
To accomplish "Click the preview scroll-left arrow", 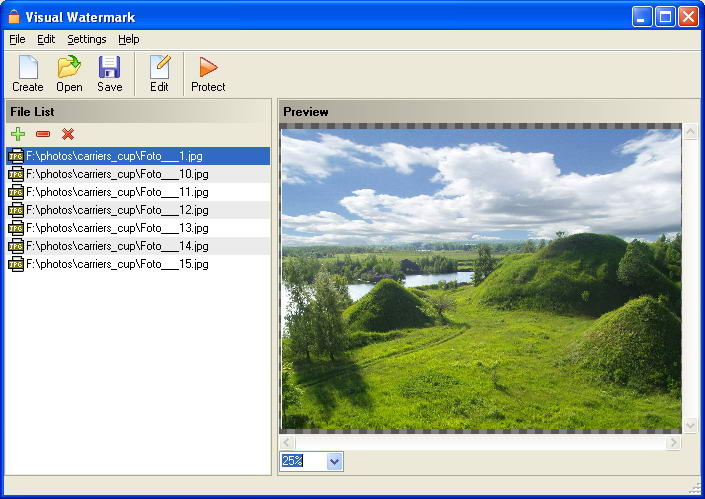I will click(287, 442).
